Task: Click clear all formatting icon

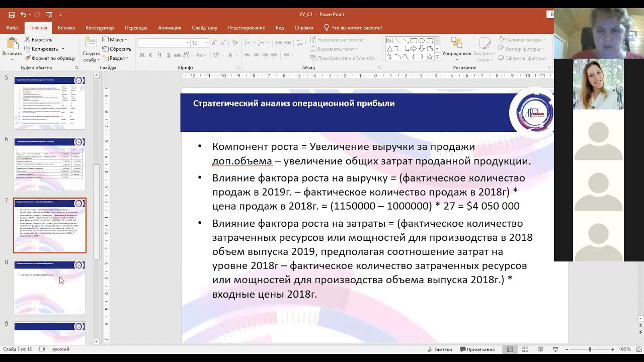Action: coord(234,43)
